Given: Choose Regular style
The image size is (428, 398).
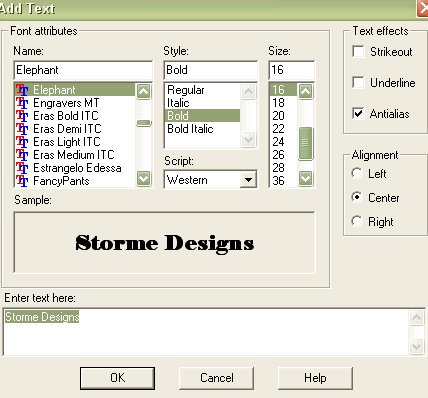Looking at the screenshot, I should click(x=202, y=90).
